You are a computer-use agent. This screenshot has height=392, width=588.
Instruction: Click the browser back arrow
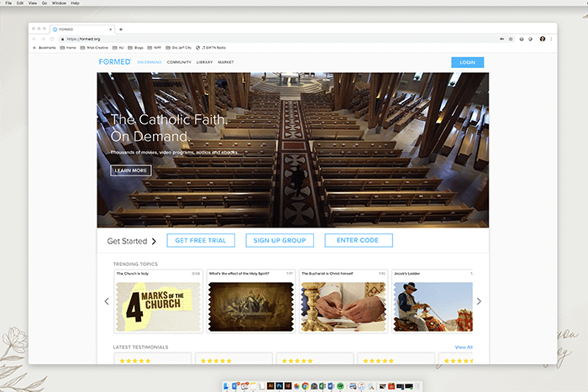pos(34,39)
